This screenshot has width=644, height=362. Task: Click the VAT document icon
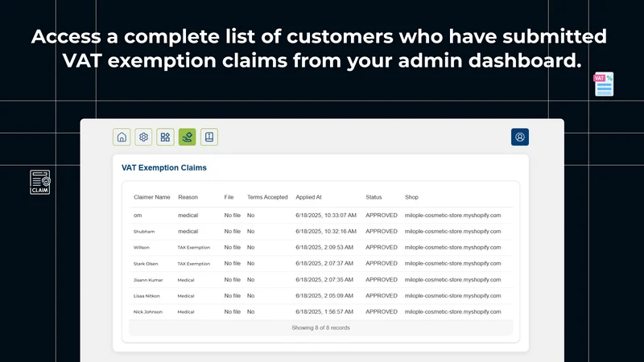(603, 84)
